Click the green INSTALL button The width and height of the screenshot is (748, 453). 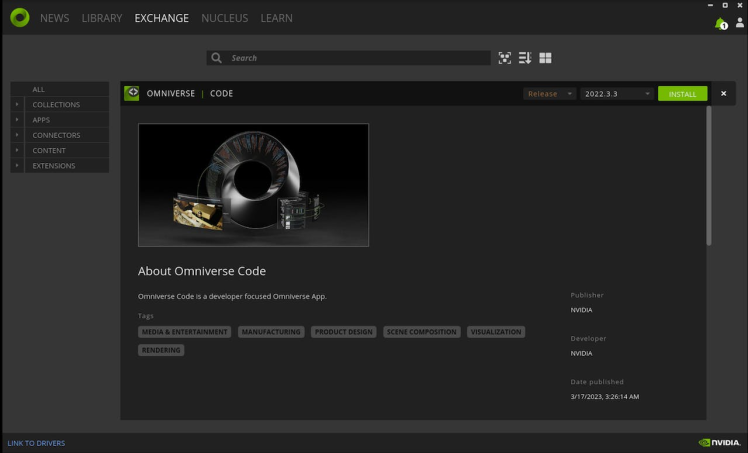coord(682,93)
